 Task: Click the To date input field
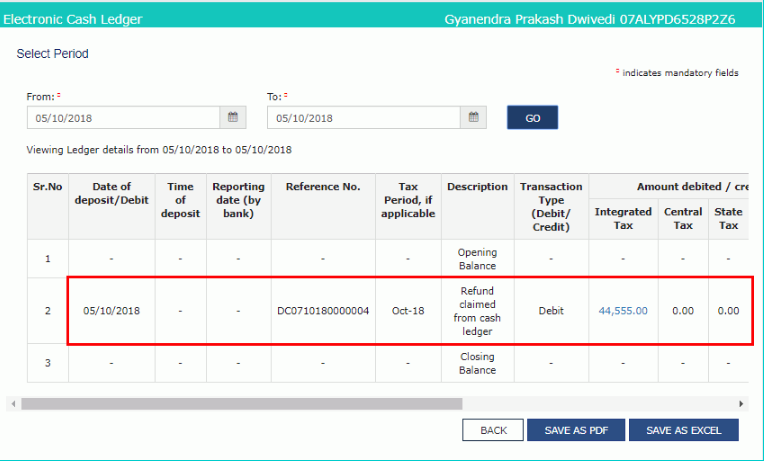click(x=364, y=117)
